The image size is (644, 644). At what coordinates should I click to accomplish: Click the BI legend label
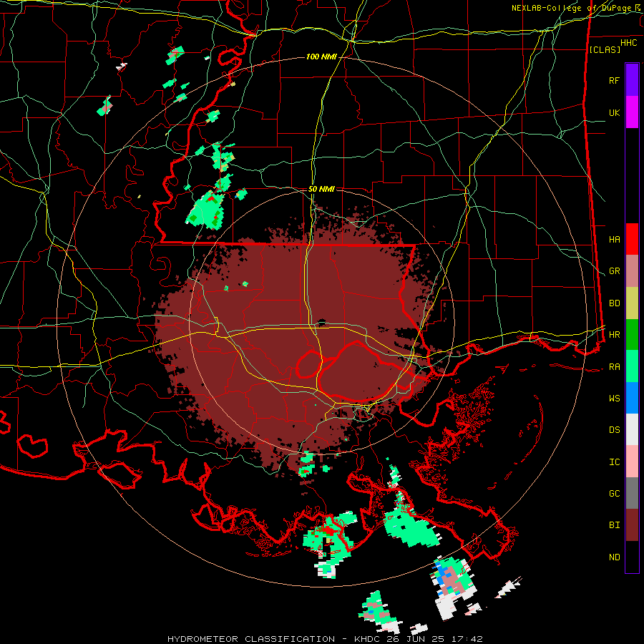pyautogui.click(x=614, y=525)
